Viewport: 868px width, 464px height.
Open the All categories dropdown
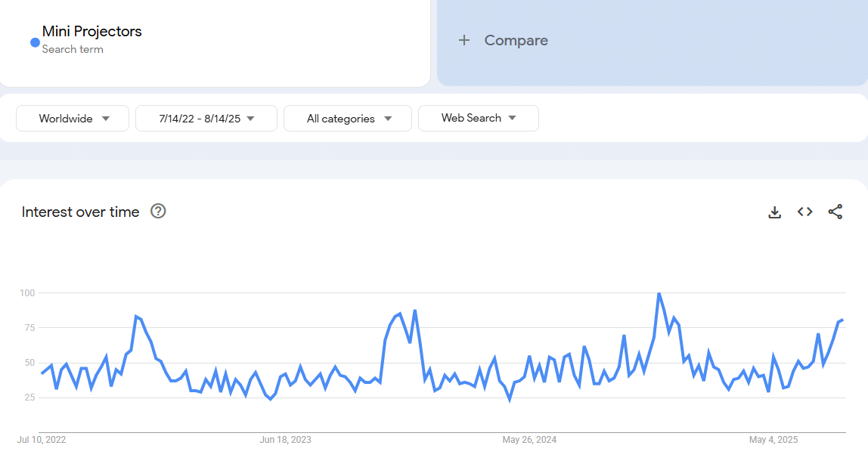(348, 119)
